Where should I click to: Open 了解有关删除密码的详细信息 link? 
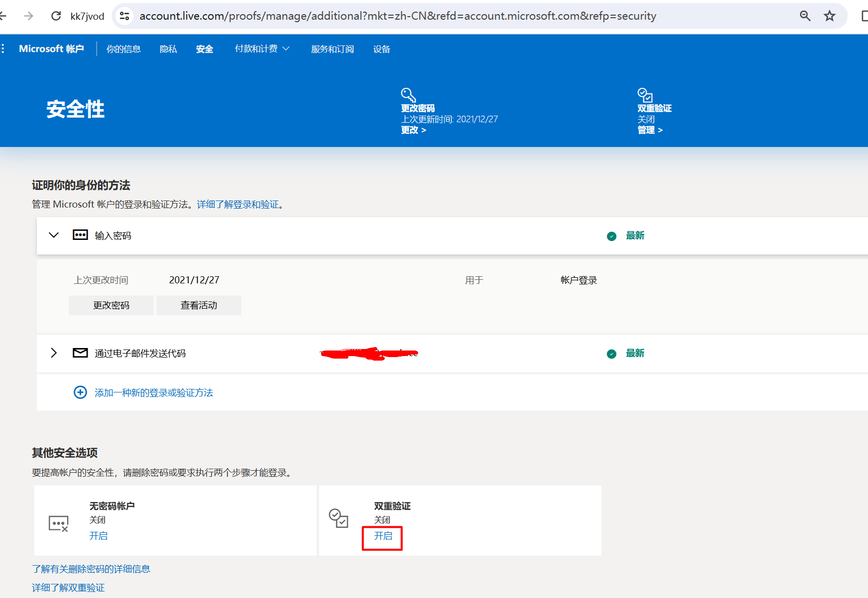(x=91, y=569)
